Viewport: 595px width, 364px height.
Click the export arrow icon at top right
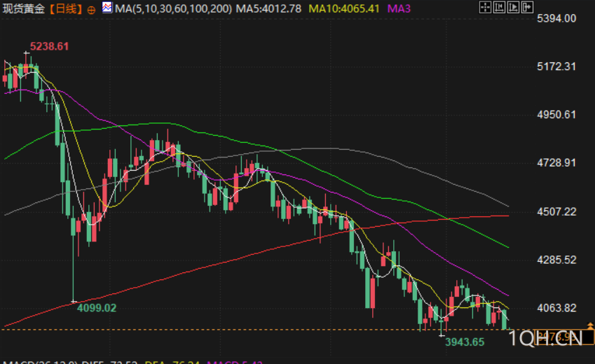(x=528, y=7)
